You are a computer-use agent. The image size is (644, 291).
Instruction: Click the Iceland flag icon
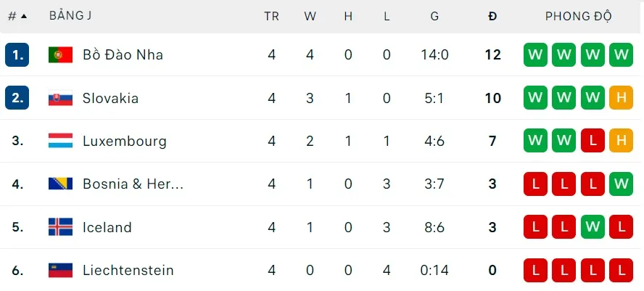pyautogui.click(x=60, y=227)
